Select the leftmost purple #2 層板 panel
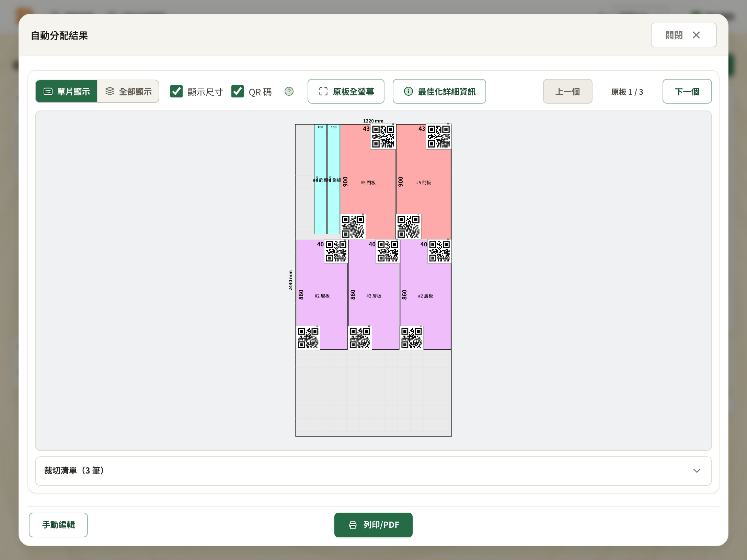The height and width of the screenshot is (560, 747). click(x=322, y=295)
